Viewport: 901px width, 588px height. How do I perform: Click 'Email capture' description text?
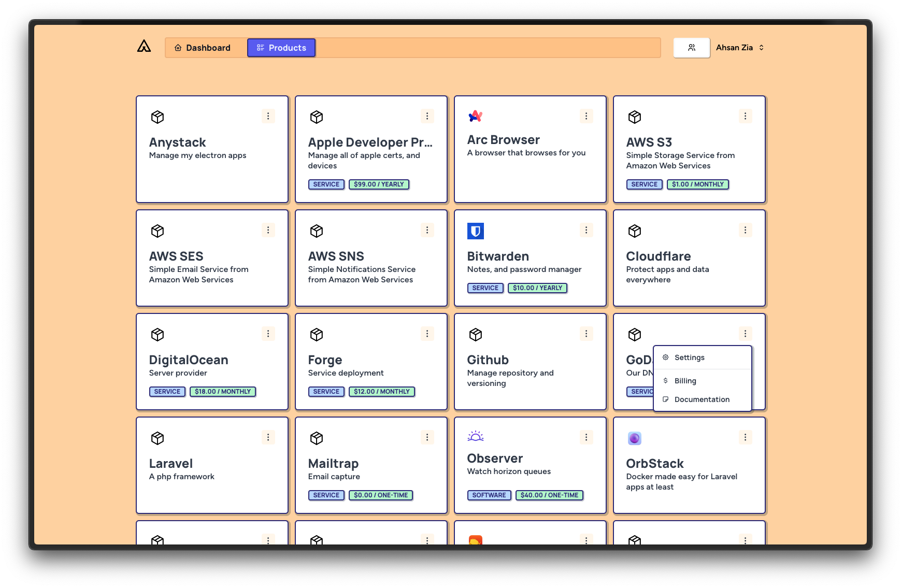click(x=334, y=477)
